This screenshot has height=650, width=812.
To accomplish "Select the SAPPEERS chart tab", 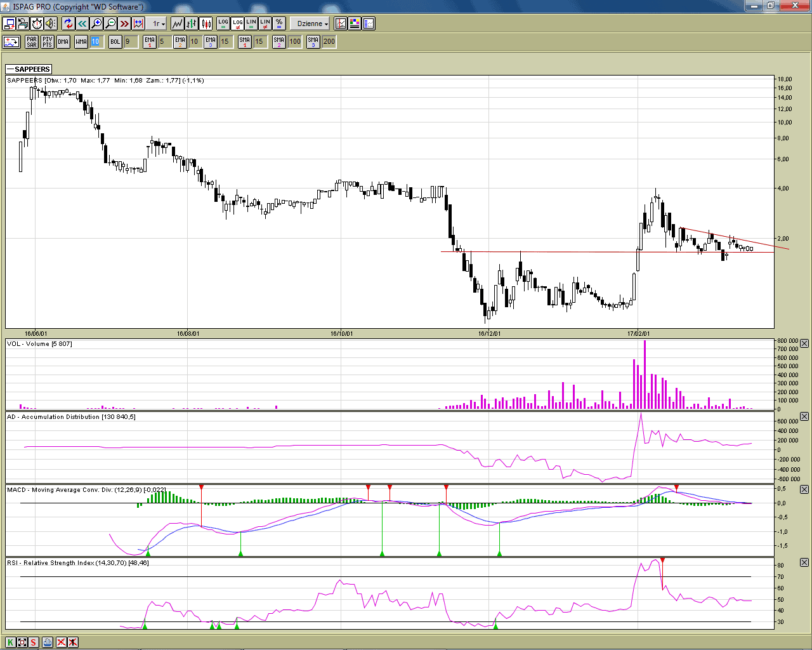I will (x=29, y=69).
